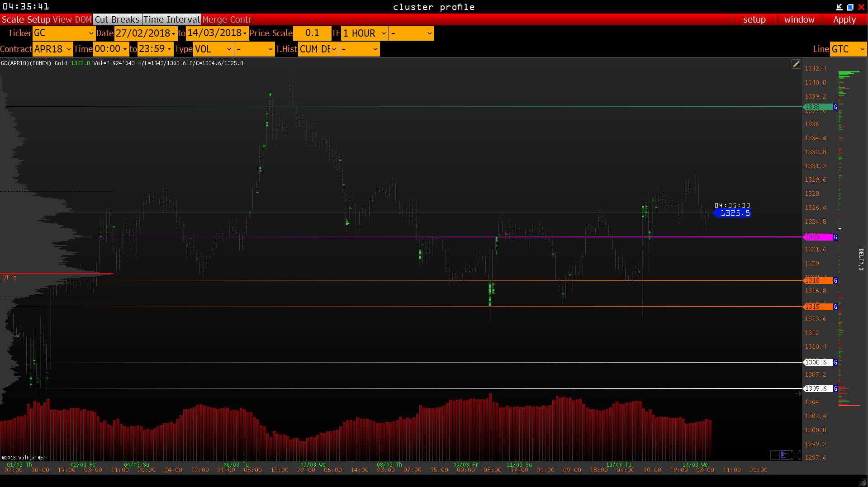This screenshot has height=487, width=868.
Task: Click the Price Scale 0.1 input field
Action: [312, 33]
